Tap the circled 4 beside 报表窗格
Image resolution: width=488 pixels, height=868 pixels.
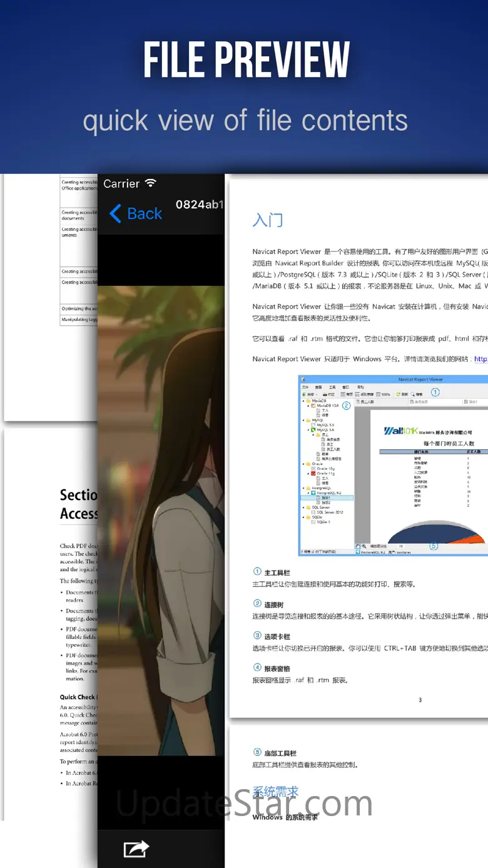257,668
